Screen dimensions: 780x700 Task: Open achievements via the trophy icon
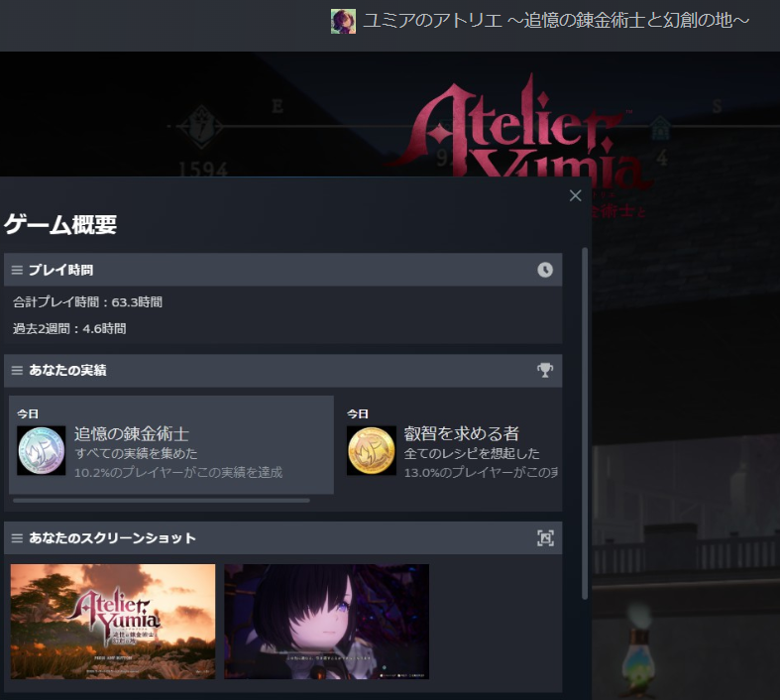click(545, 370)
